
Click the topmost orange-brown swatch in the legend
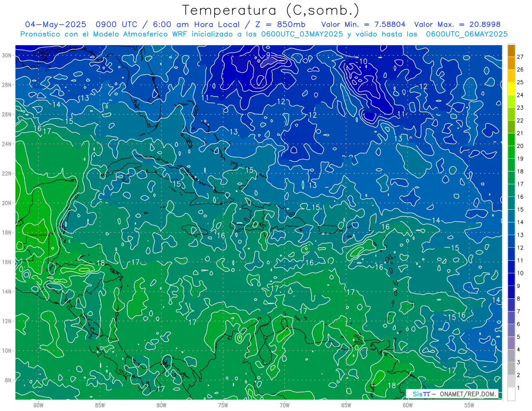coord(511,51)
